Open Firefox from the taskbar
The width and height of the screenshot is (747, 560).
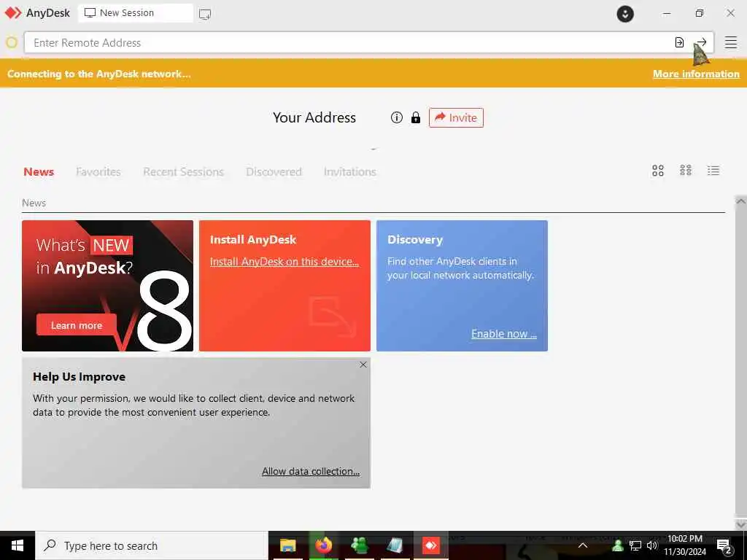point(323,545)
